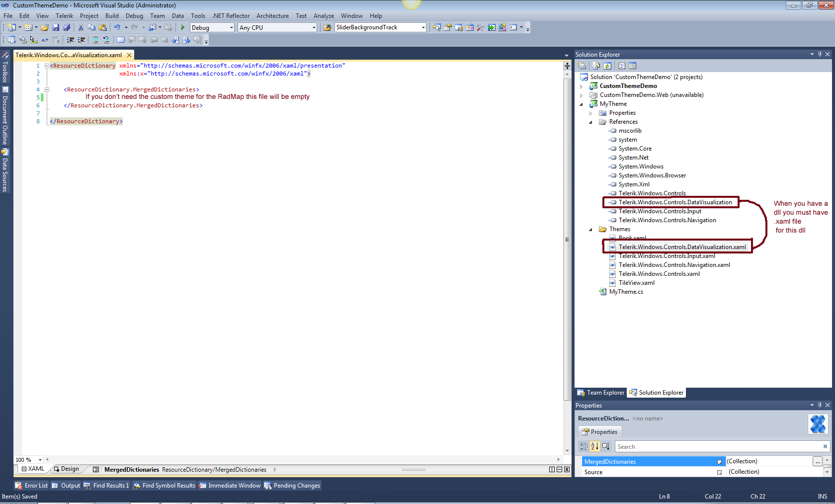Open the Architecture menu
Screen dimensions: 835x504
pyautogui.click(x=272, y=16)
